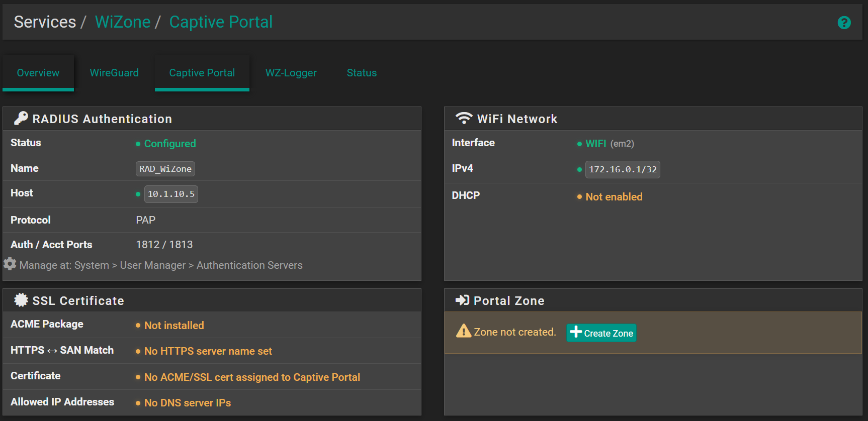The height and width of the screenshot is (421, 868).
Task: Open the help question mark icon
Action: click(x=844, y=23)
